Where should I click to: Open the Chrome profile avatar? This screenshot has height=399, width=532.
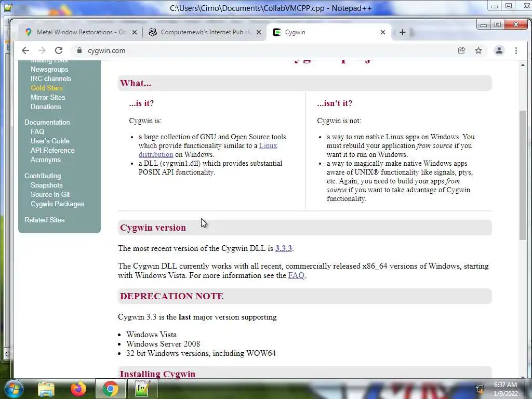(499, 50)
